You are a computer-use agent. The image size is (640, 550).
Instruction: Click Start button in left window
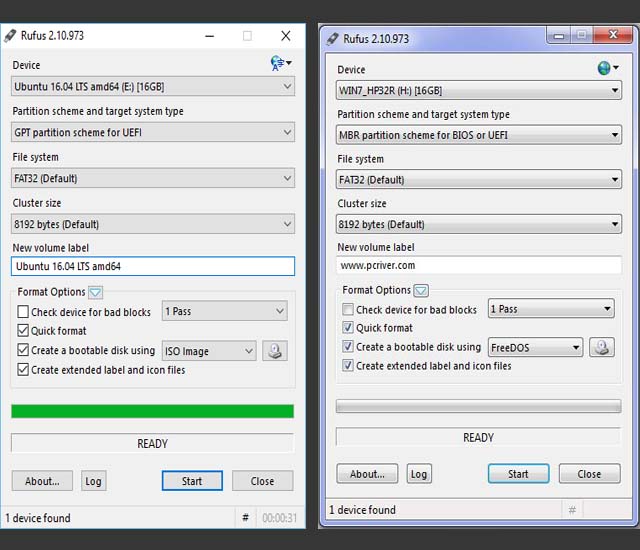click(x=192, y=481)
